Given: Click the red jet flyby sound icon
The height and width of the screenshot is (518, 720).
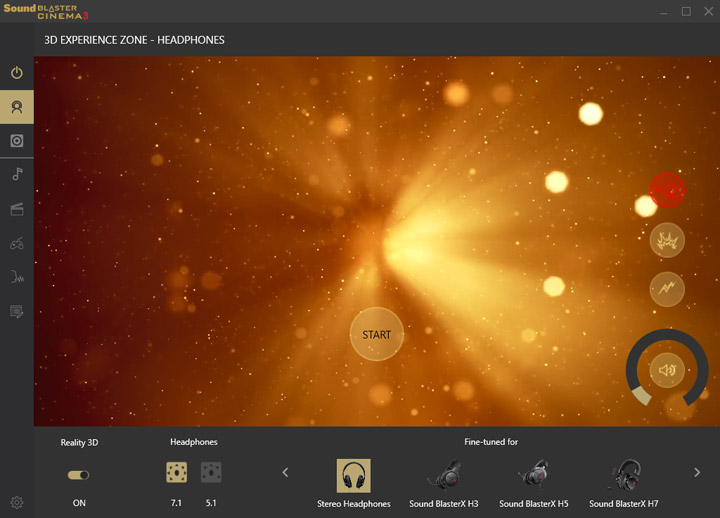Looking at the screenshot, I should (667, 191).
